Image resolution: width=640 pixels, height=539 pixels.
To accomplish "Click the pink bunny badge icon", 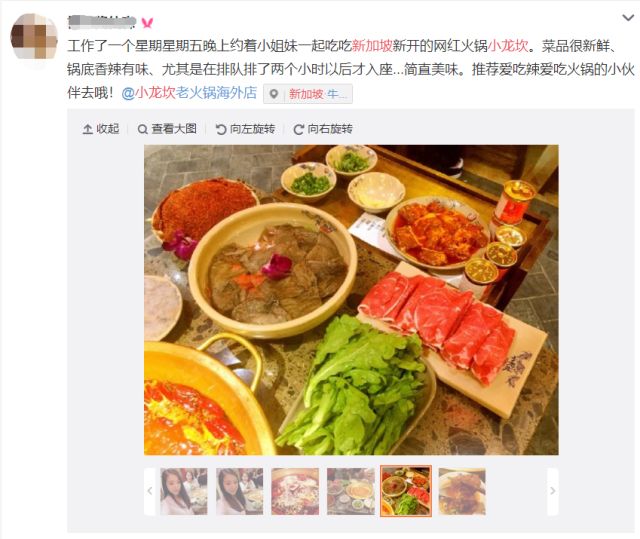I will [147, 23].
